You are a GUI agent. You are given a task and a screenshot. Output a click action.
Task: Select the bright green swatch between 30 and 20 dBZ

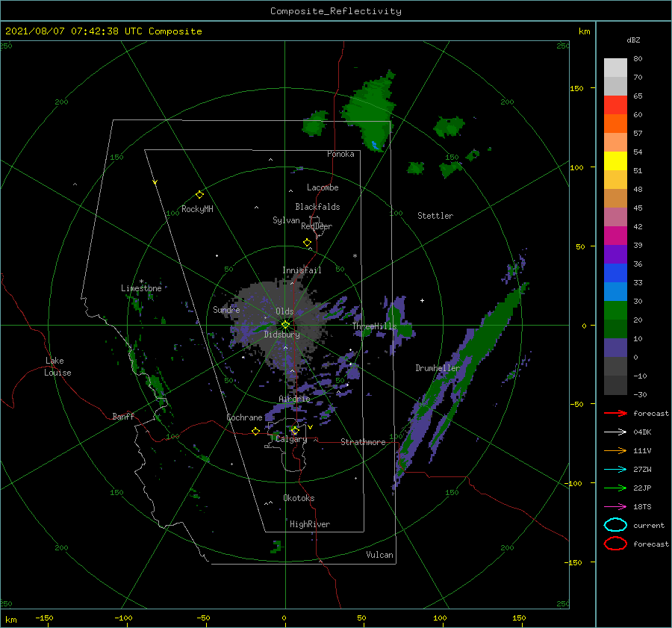coord(615,311)
